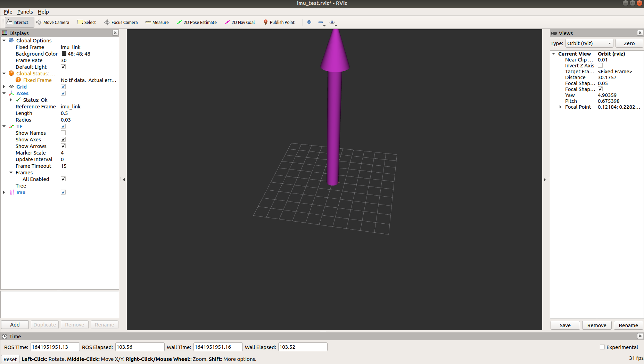644x364 pixels.
Task: Click the Background Color swatch
Action: (x=64, y=54)
